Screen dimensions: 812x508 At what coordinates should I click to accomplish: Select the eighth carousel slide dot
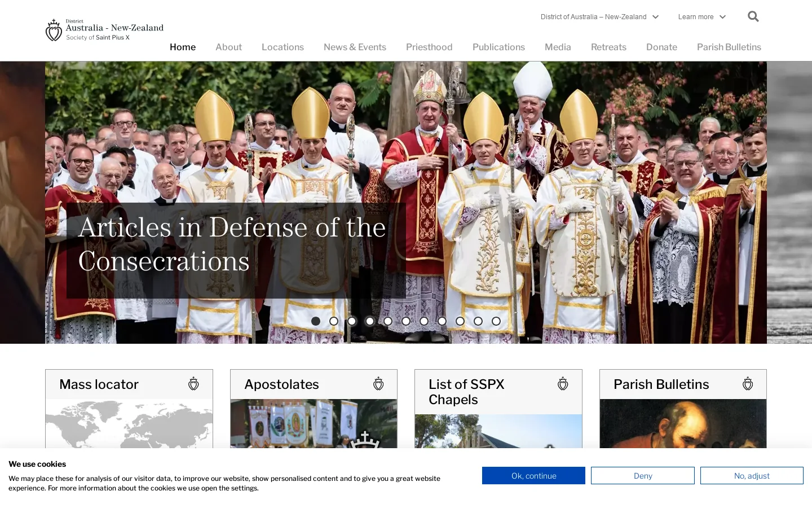(442, 321)
